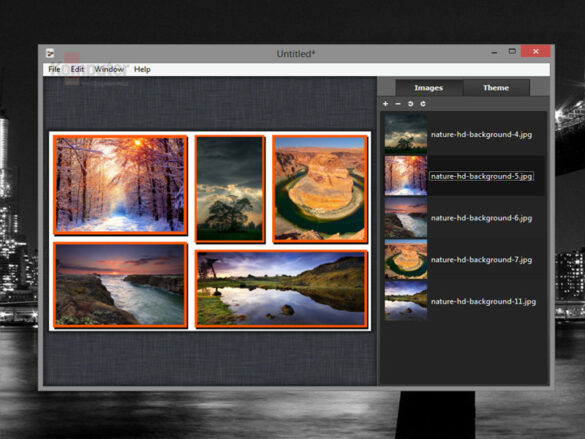Close the Untitled window

536,51
